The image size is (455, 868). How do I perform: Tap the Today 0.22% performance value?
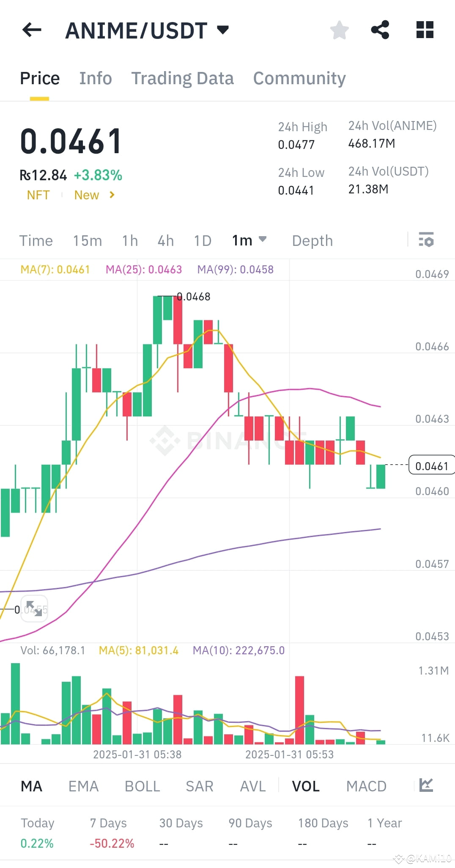[x=37, y=843]
